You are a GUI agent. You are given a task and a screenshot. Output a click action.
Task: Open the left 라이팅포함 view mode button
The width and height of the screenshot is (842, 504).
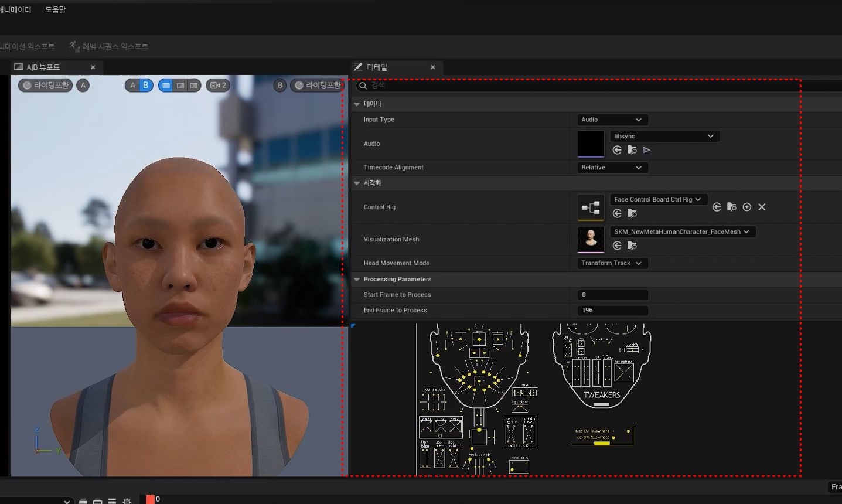tap(46, 86)
